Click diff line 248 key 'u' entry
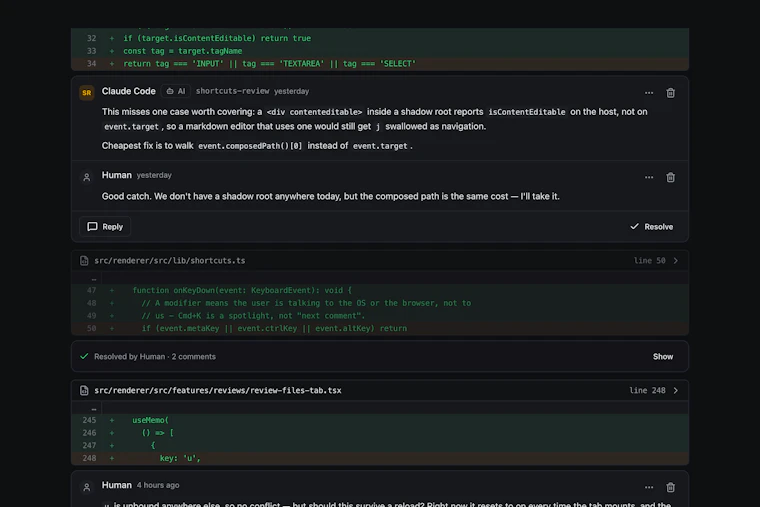This screenshot has height=507, width=760. tap(380, 458)
